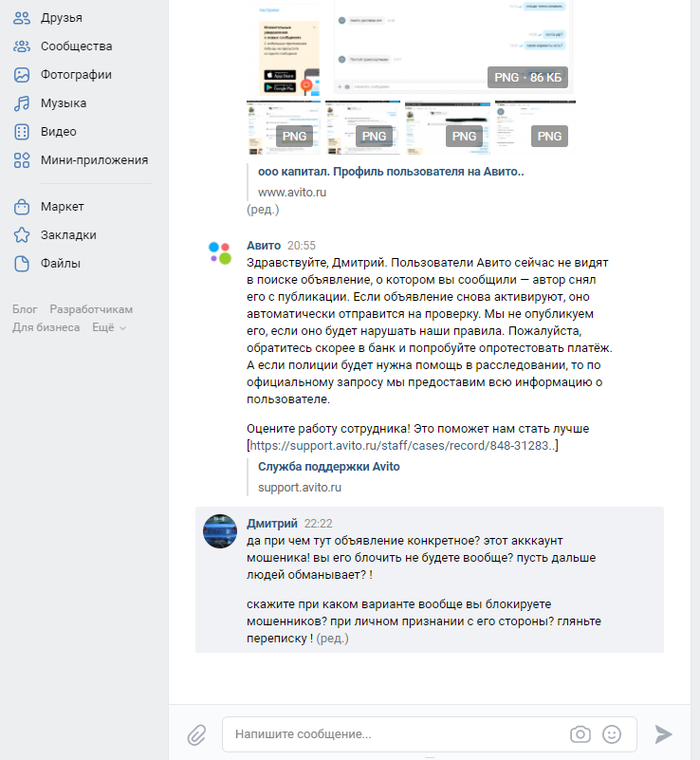Click the Закладки star icon

21,235
